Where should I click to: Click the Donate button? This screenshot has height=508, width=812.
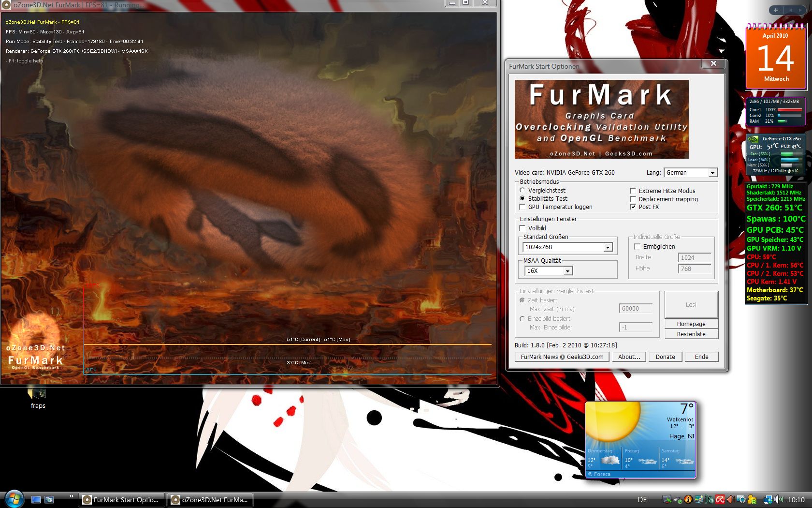pyautogui.click(x=666, y=357)
